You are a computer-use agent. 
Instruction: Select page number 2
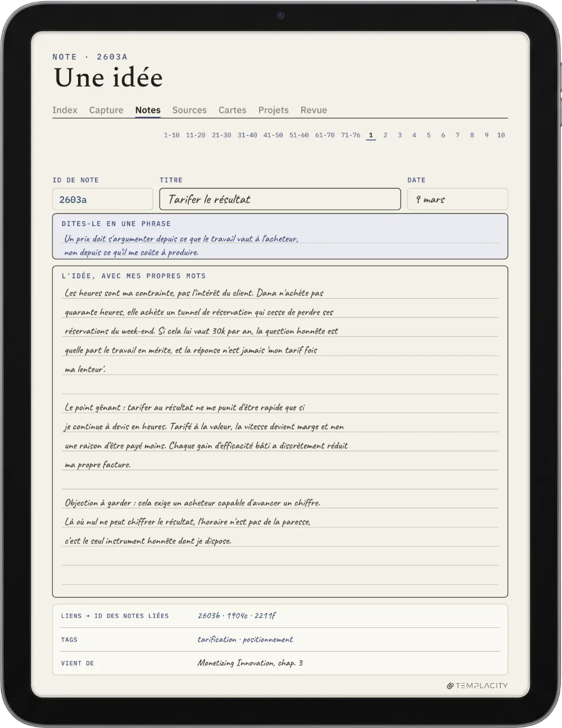point(386,135)
